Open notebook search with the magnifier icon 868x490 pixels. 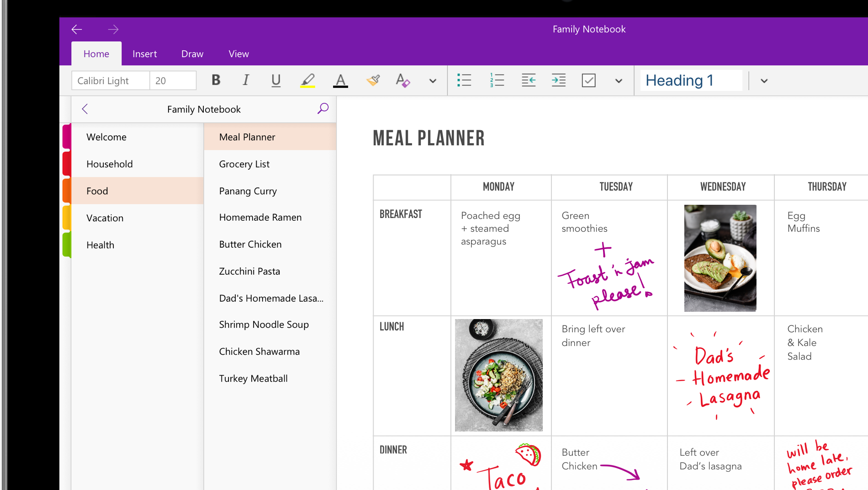(x=323, y=109)
